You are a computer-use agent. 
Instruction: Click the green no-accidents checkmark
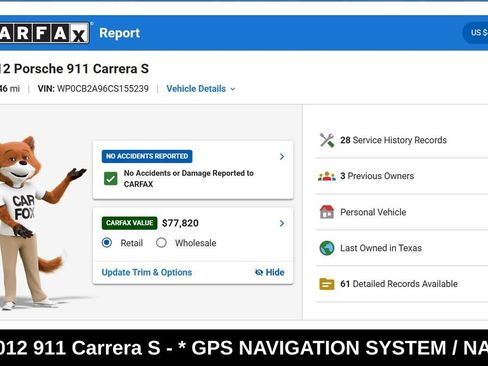coord(110,178)
